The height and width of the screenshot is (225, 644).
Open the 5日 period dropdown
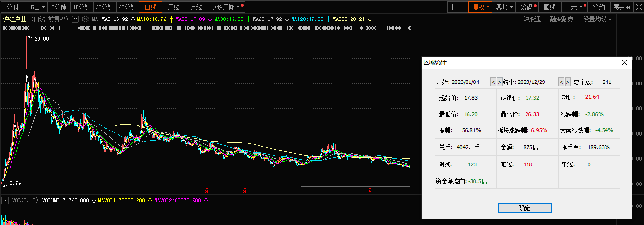37,7
